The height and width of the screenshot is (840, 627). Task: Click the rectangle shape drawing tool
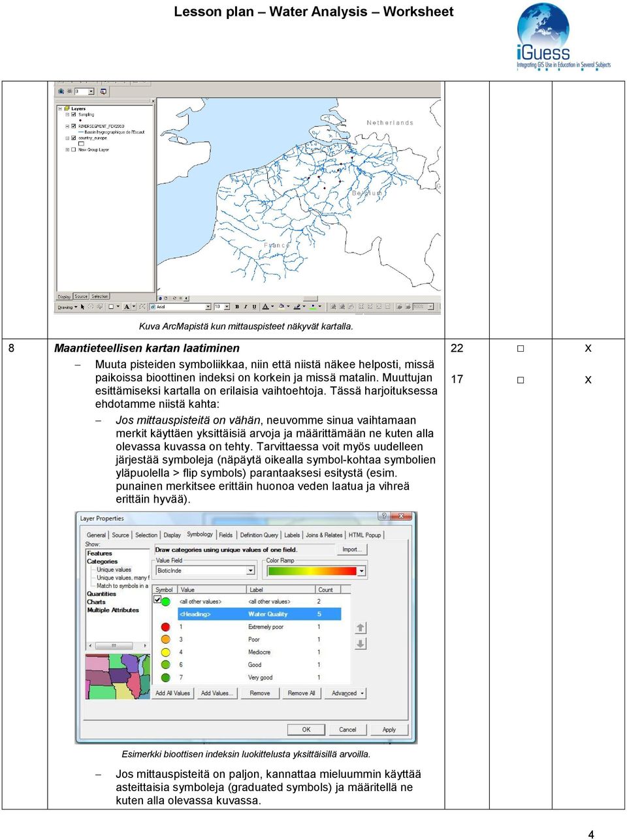click(110, 307)
